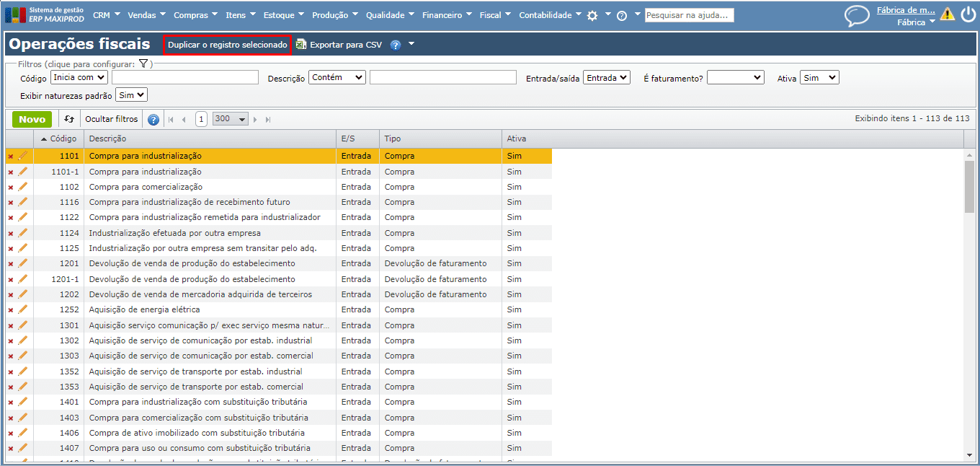Click the Descrição filter text field
Screen dimensions: 980x466
point(442,77)
